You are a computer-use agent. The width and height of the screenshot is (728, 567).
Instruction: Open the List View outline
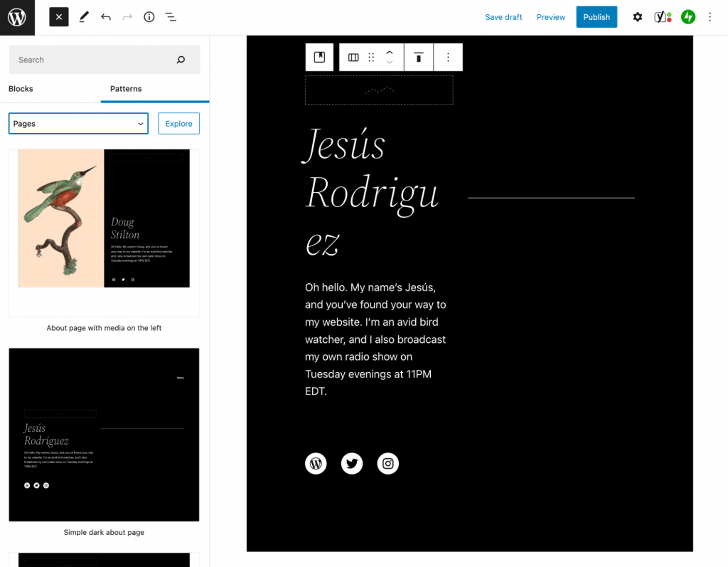[171, 17]
